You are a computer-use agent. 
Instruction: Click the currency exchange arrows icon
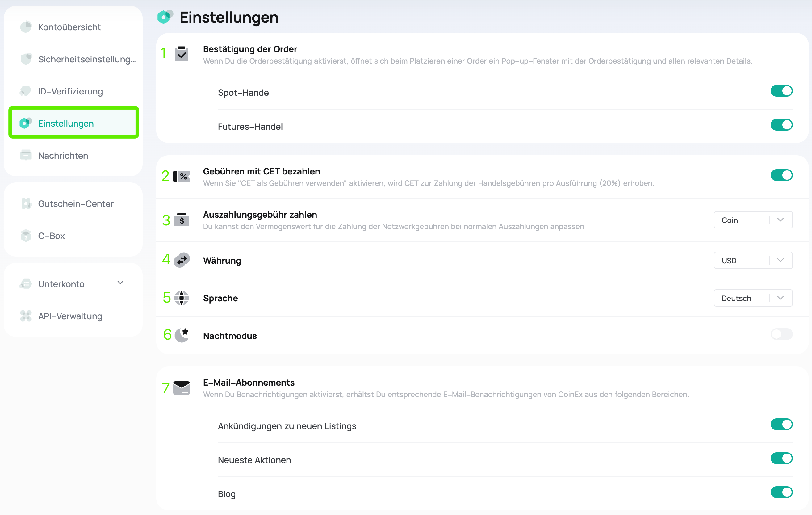(x=182, y=260)
